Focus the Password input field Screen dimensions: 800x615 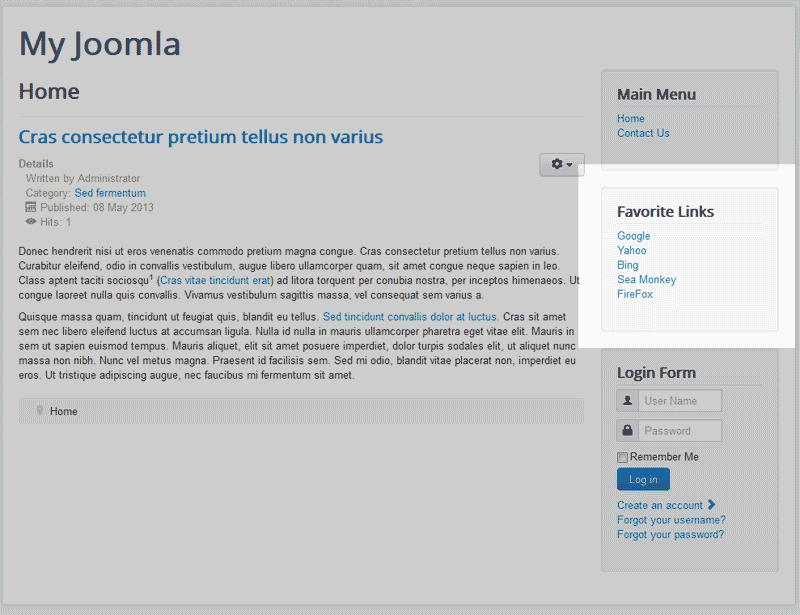[x=679, y=431]
